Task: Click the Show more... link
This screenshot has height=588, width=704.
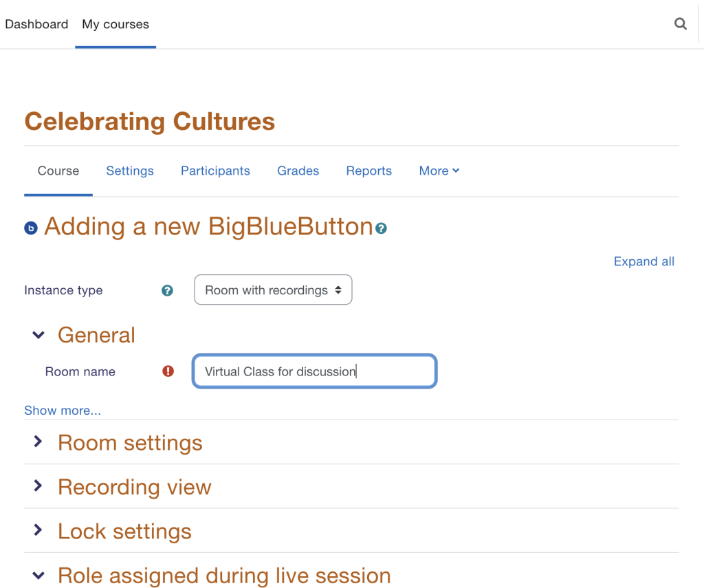Action: 63,410
